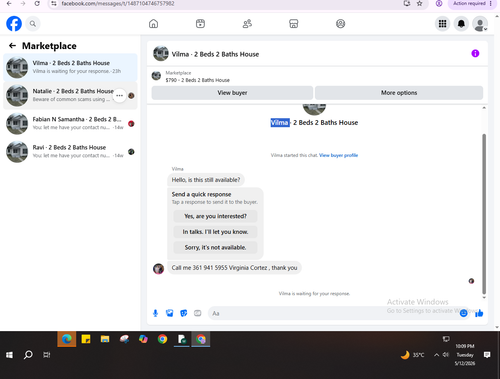Send a thumbs-up like
This screenshot has width=500, height=379.
point(479,313)
